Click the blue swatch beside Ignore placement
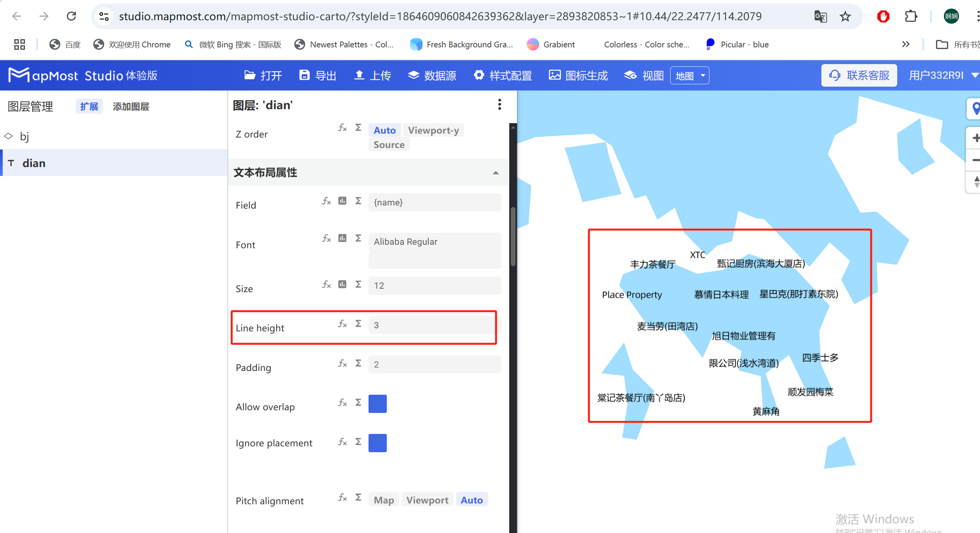Image resolution: width=980 pixels, height=533 pixels. tap(377, 442)
